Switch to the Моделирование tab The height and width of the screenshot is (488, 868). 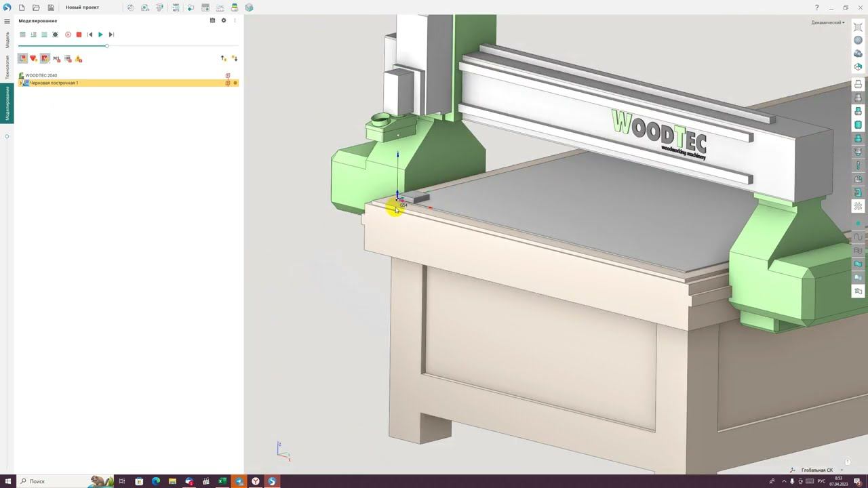click(x=7, y=103)
